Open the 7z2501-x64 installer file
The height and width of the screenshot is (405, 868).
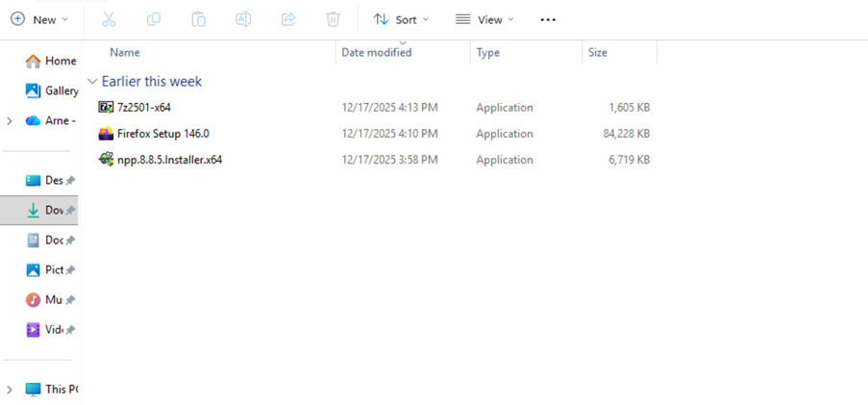point(143,108)
